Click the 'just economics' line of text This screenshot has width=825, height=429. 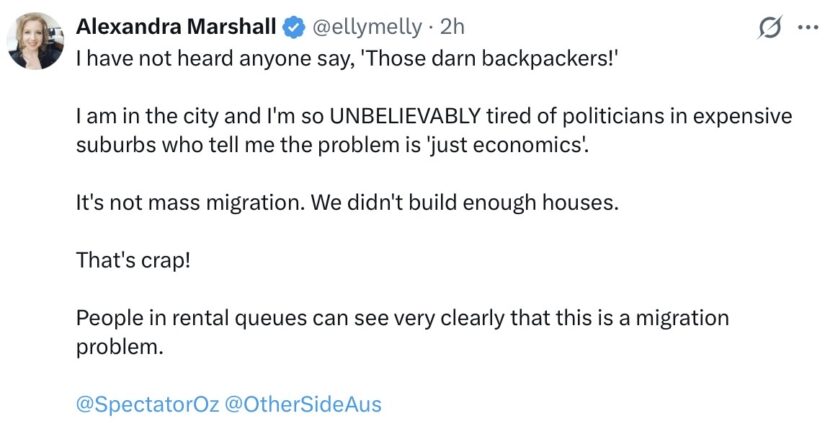(x=332, y=145)
